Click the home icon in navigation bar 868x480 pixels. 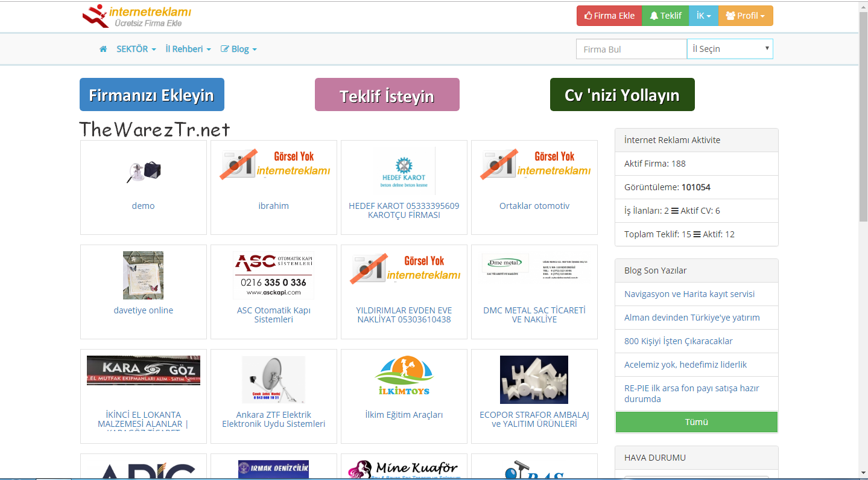[x=103, y=49]
